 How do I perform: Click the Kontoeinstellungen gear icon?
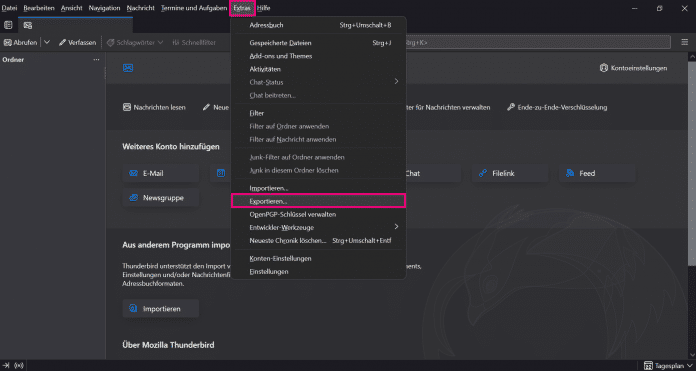pos(604,68)
